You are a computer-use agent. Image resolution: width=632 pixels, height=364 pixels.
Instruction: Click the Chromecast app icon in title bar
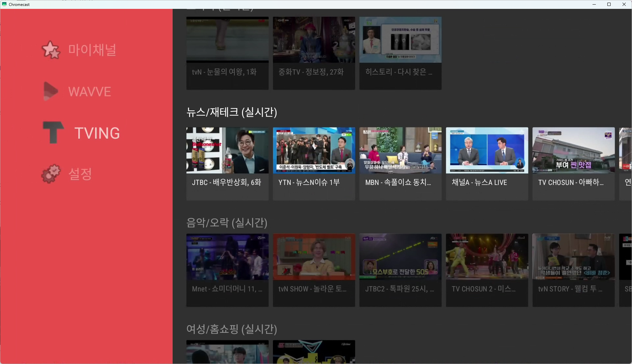tap(4, 4)
